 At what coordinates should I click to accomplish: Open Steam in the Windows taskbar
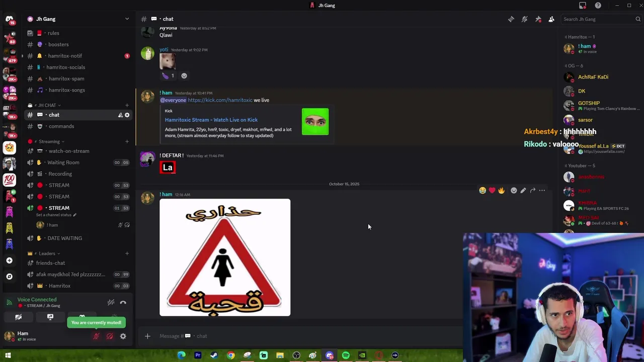(214, 355)
